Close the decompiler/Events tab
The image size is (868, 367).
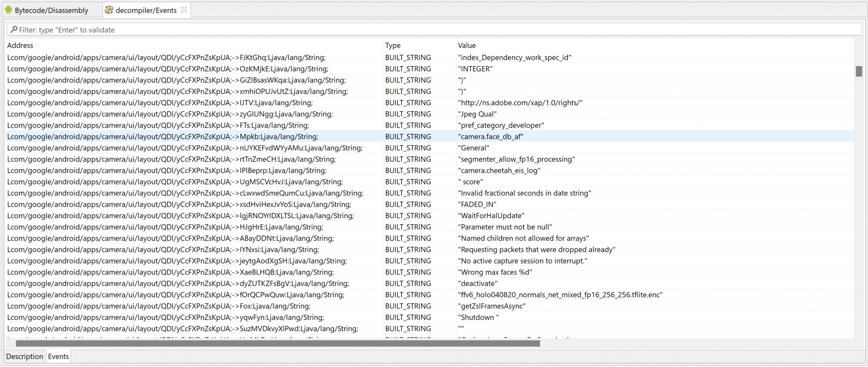tap(183, 9)
